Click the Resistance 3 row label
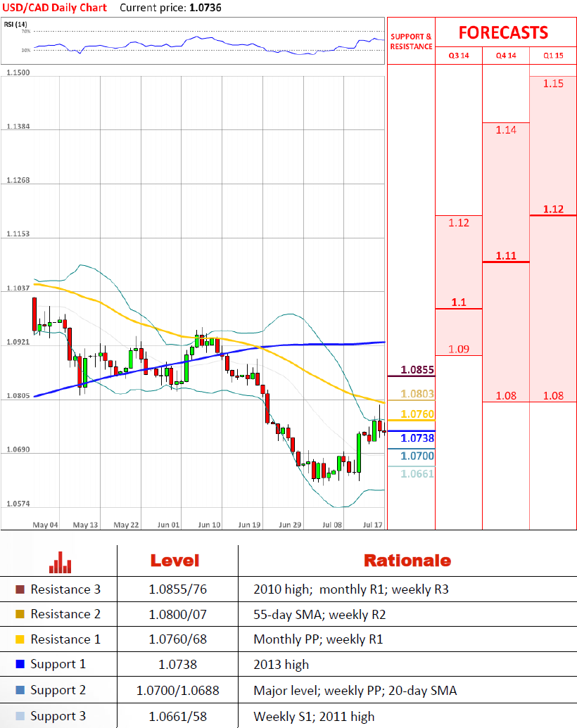 (65, 589)
